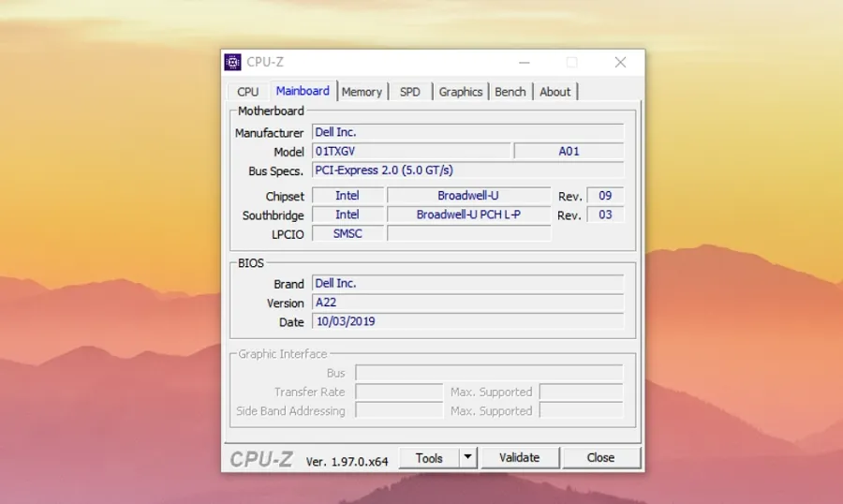The image size is (843, 504).
Task: Select the Mainboard tab
Action: point(303,90)
